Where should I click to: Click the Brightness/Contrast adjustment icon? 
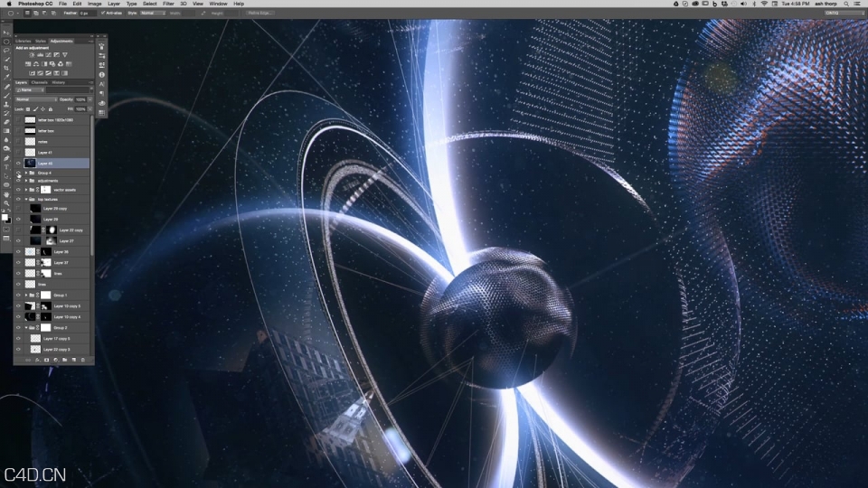click(x=33, y=55)
